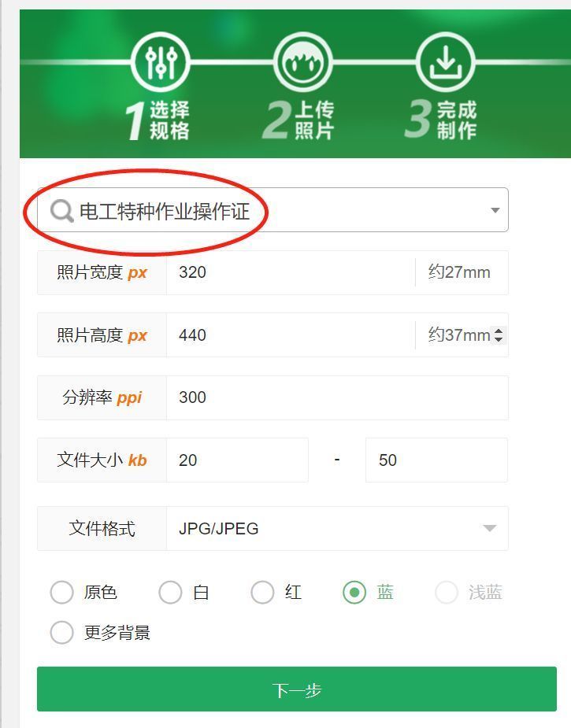Viewport: 571px width, 728px height.
Task: Click the 照片宽度 field showing 320
Action: pos(291,272)
